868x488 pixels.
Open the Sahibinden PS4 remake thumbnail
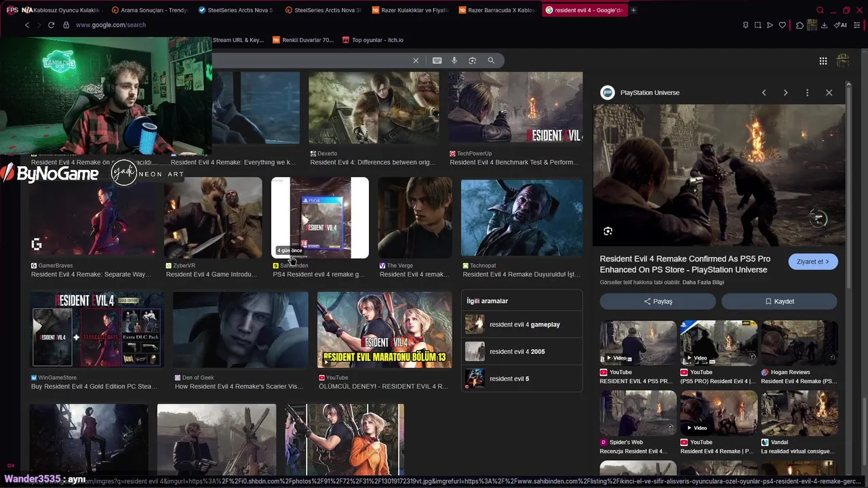(320, 218)
